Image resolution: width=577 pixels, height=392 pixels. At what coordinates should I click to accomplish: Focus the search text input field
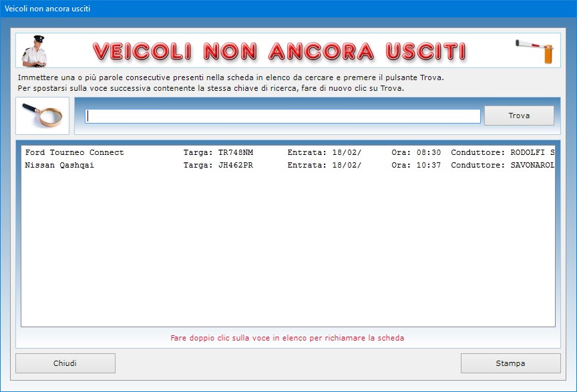click(x=282, y=116)
